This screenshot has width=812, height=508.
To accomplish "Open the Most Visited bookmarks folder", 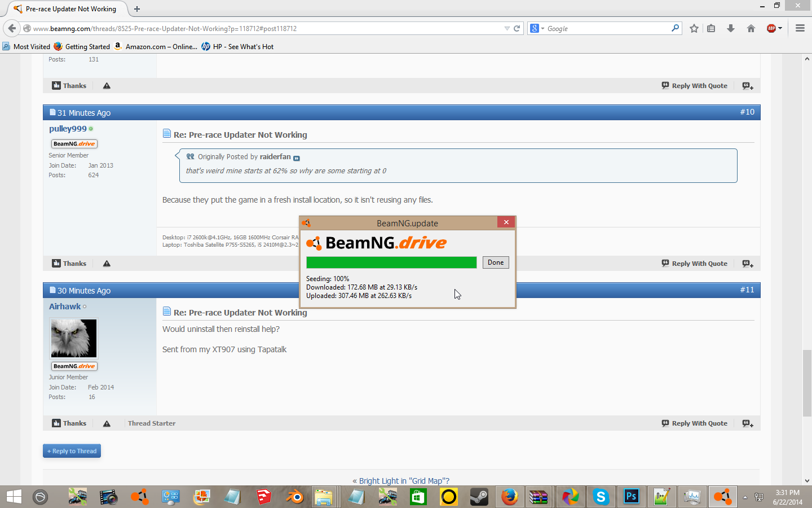I will point(27,46).
